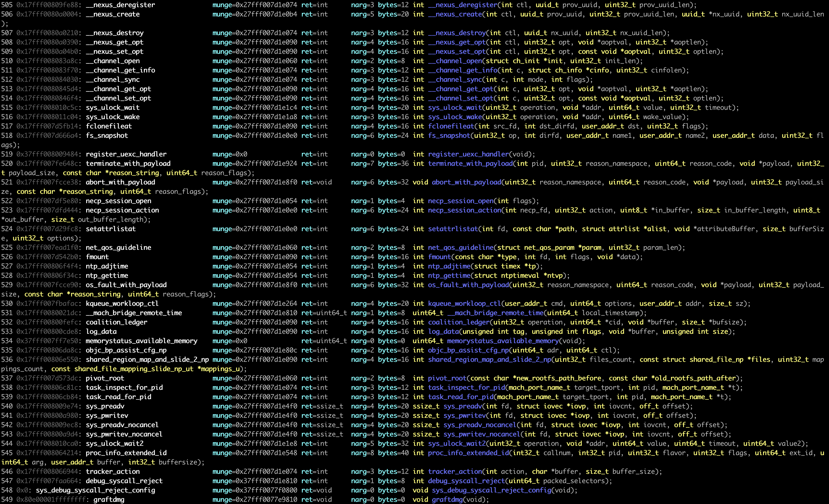Click the __channel_sync name on line 512
The image size is (829, 504).
click(113, 79)
